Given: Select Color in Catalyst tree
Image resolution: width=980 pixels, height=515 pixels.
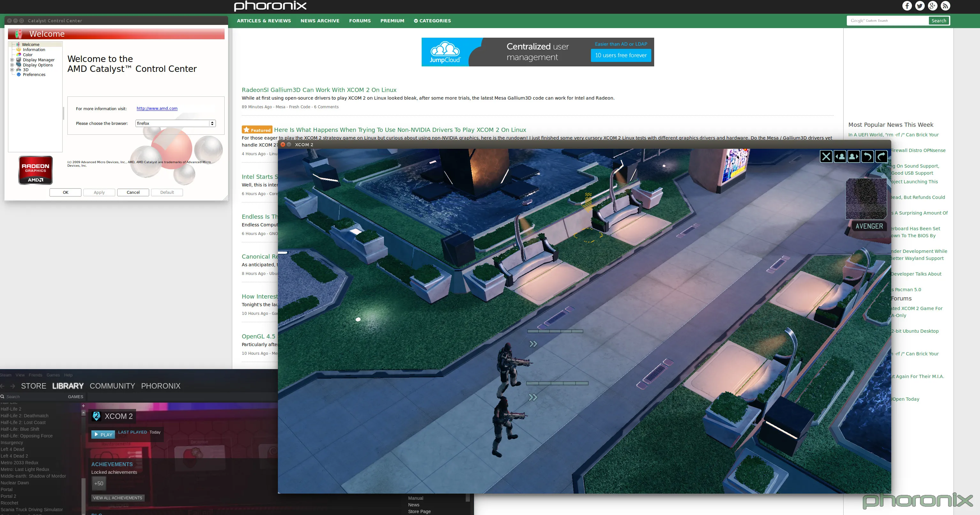Looking at the screenshot, I should coord(27,55).
